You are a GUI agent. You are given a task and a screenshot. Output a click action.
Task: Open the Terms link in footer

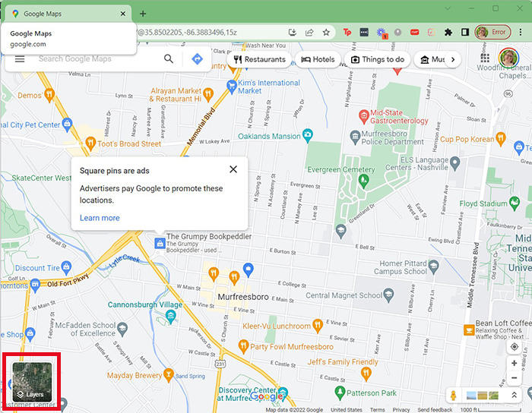377,410
